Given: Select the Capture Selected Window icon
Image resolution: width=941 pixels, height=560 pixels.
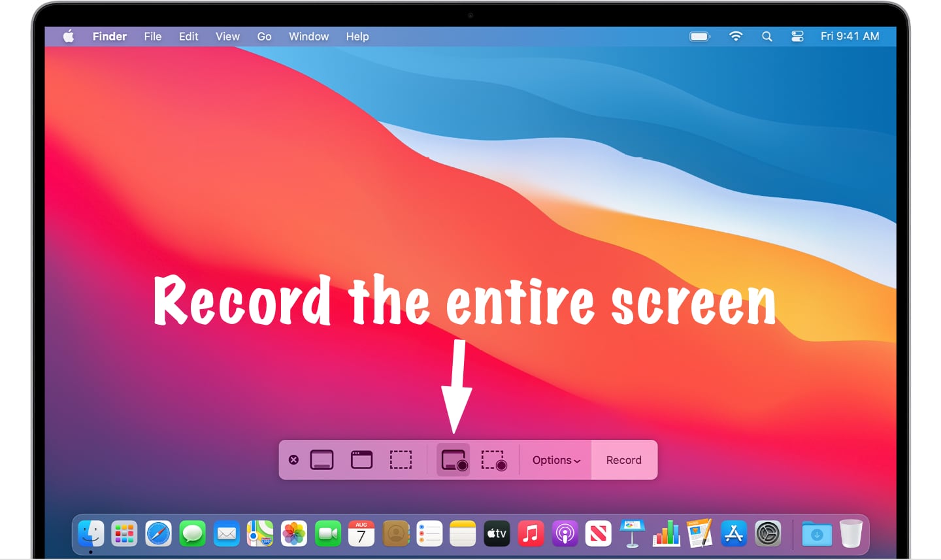Looking at the screenshot, I should click(x=362, y=459).
